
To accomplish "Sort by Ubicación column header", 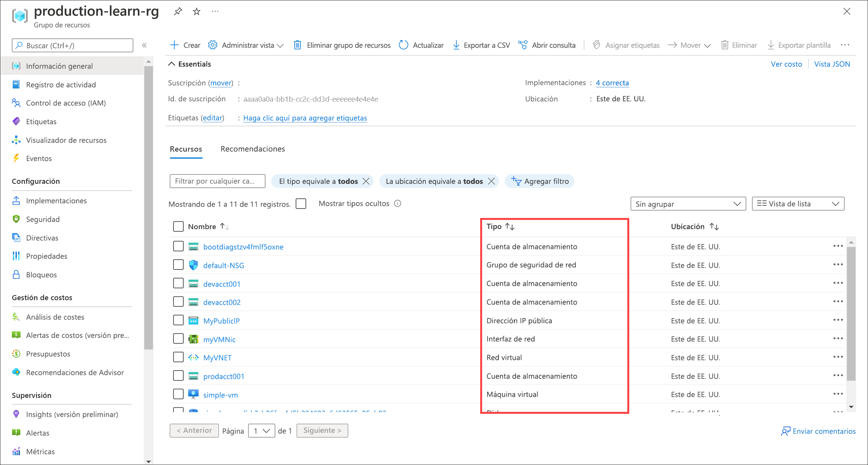I will click(x=695, y=226).
